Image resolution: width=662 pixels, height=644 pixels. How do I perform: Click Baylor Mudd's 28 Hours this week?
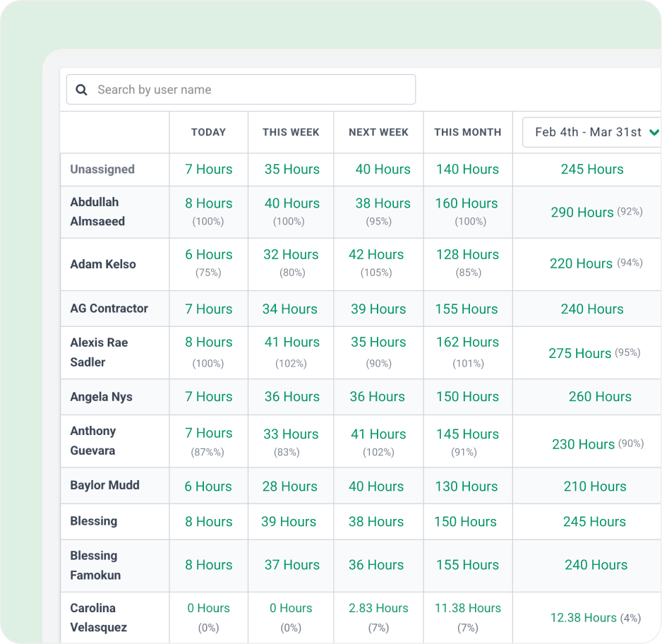pos(289,487)
